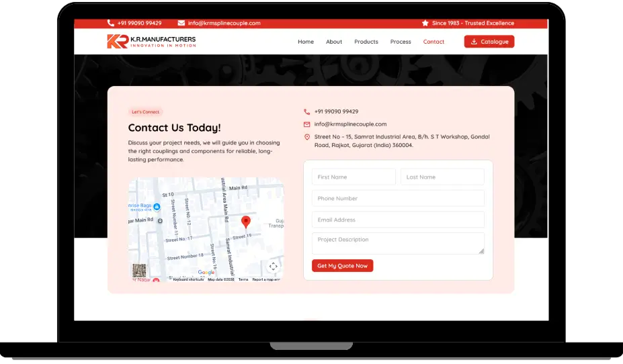The image size is (623, 364).
Task: Toggle fullscreen view on the map
Action: [273, 267]
